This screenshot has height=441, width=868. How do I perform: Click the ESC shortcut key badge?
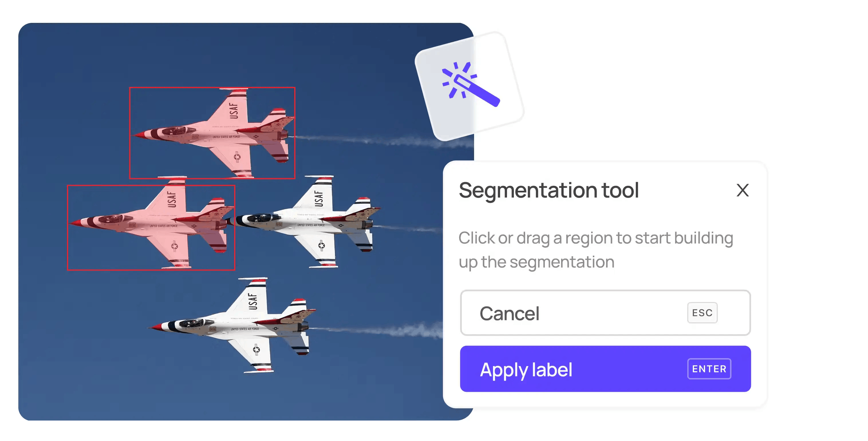(702, 313)
